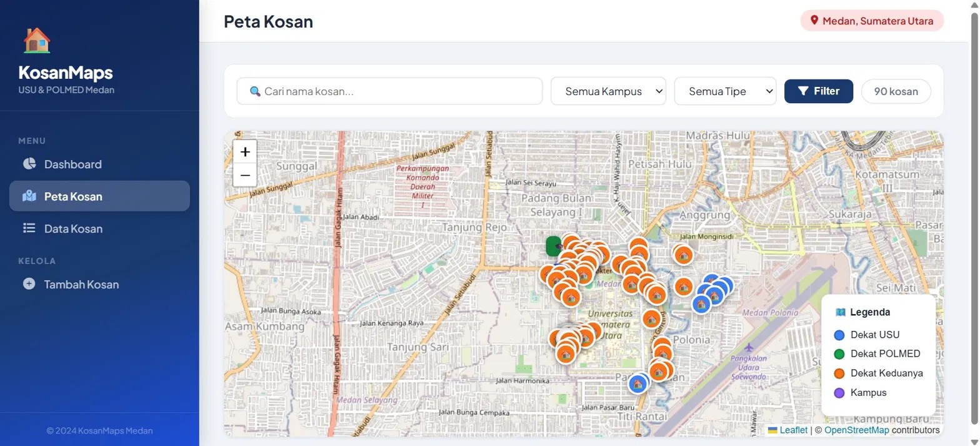Click the orange marker below Jalan Monginsidi
The height and width of the screenshot is (446, 980).
coord(684,255)
